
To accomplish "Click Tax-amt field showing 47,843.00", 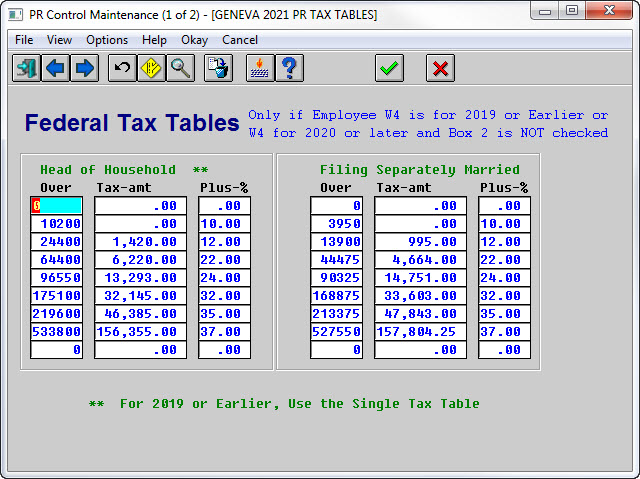I will tap(420, 313).
